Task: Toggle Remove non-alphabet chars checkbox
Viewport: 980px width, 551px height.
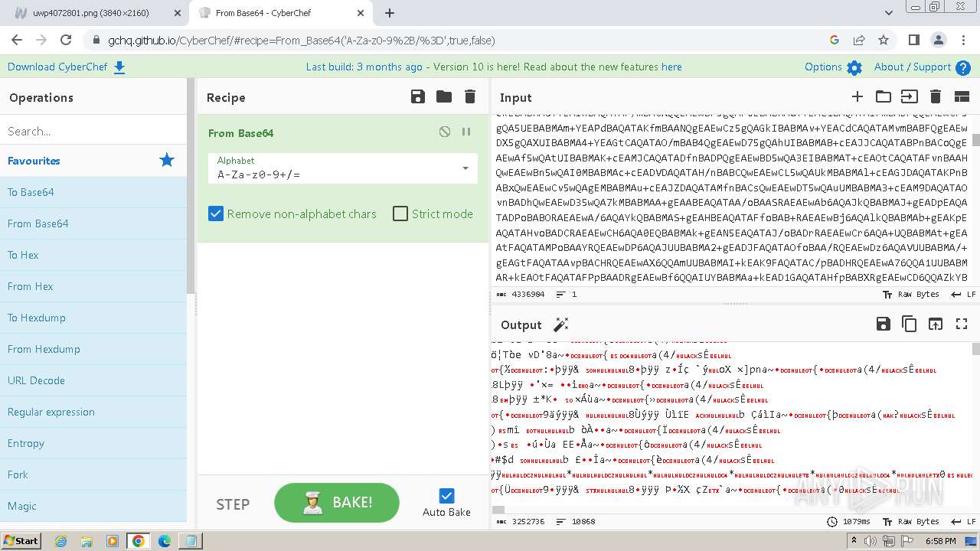Action: click(x=216, y=214)
